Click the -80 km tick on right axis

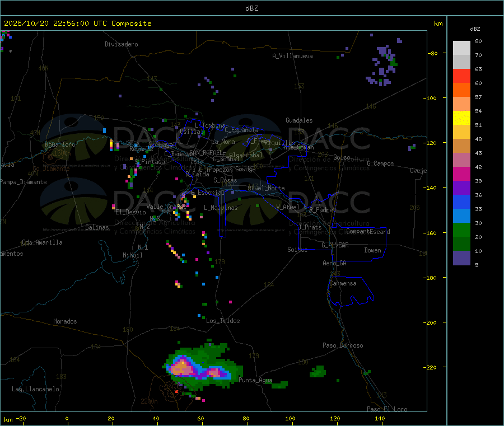[433, 53]
